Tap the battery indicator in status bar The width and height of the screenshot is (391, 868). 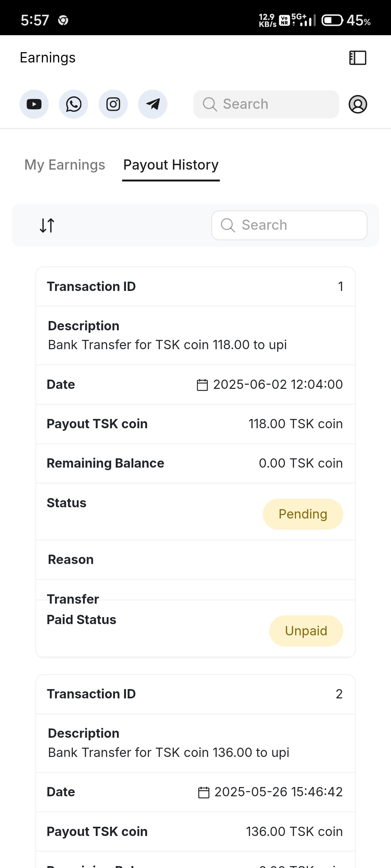332,20
